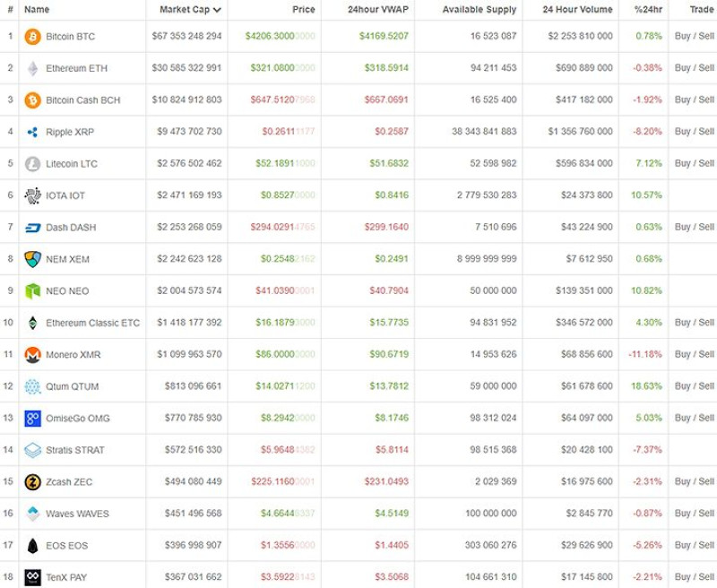The height and width of the screenshot is (588, 717).
Task: Sort by the 24hour VWAP header
Action: [377, 10]
